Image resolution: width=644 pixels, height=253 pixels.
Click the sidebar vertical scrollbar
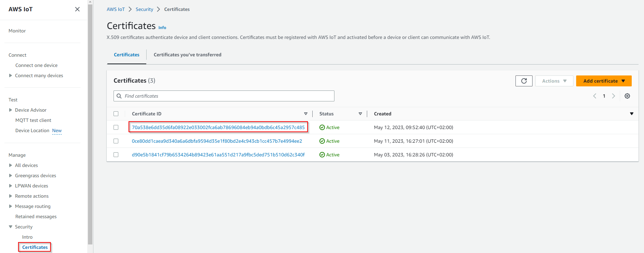(x=90, y=123)
